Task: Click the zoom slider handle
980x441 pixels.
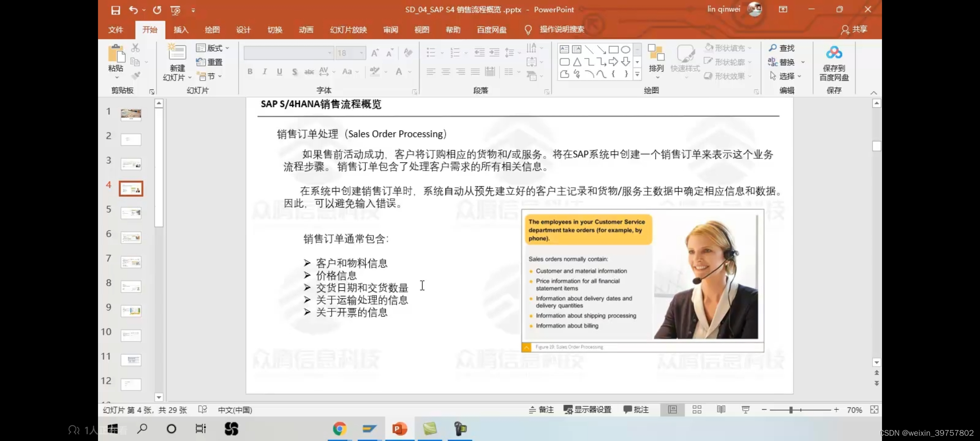Action: coord(791,410)
